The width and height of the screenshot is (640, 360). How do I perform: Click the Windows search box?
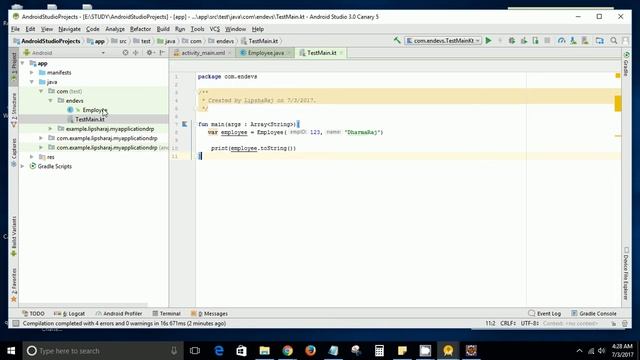click(x=103, y=351)
